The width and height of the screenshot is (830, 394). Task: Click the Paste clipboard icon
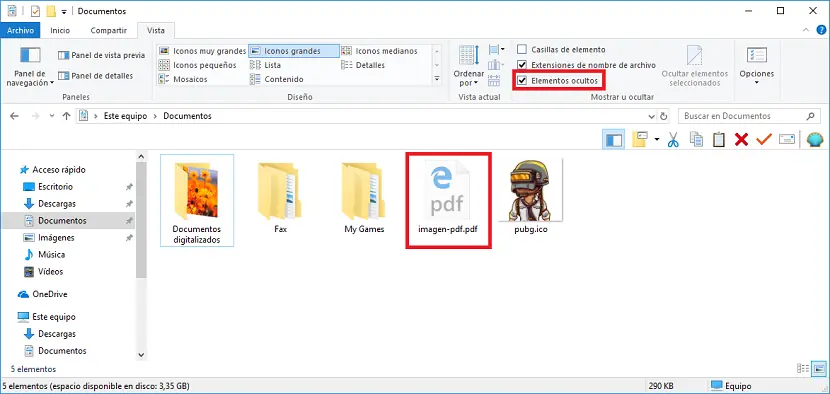point(718,140)
